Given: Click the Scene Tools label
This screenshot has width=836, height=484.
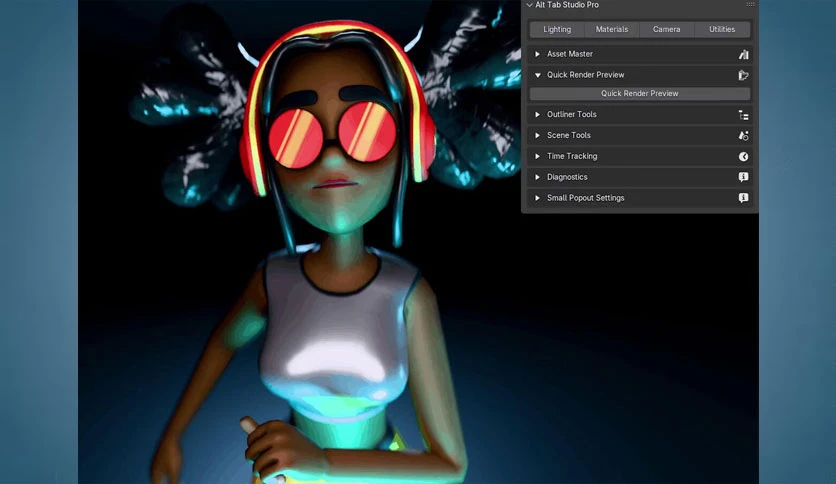Looking at the screenshot, I should (568, 135).
